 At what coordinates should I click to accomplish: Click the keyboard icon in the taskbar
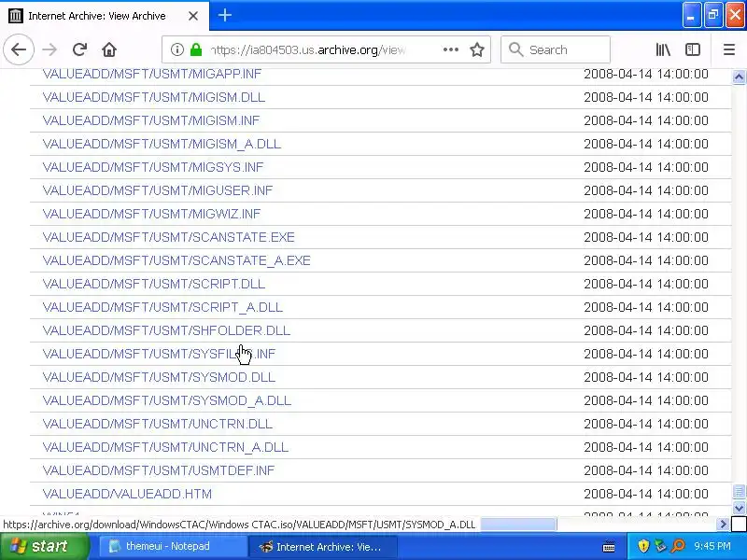tap(609, 547)
